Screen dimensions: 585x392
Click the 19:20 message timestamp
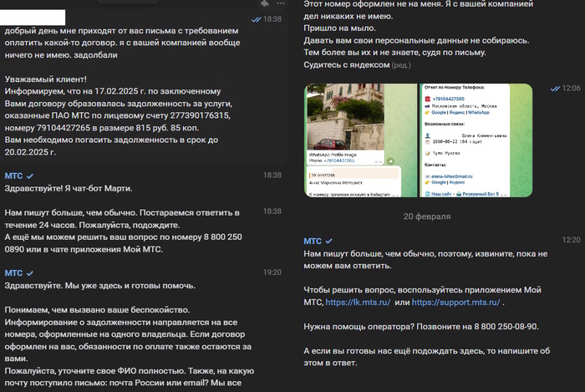[272, 272]
